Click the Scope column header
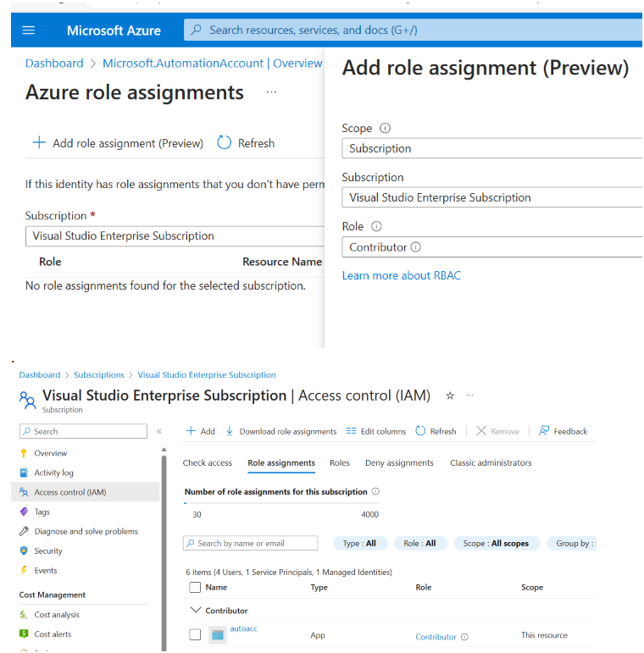 pos(532,587)
